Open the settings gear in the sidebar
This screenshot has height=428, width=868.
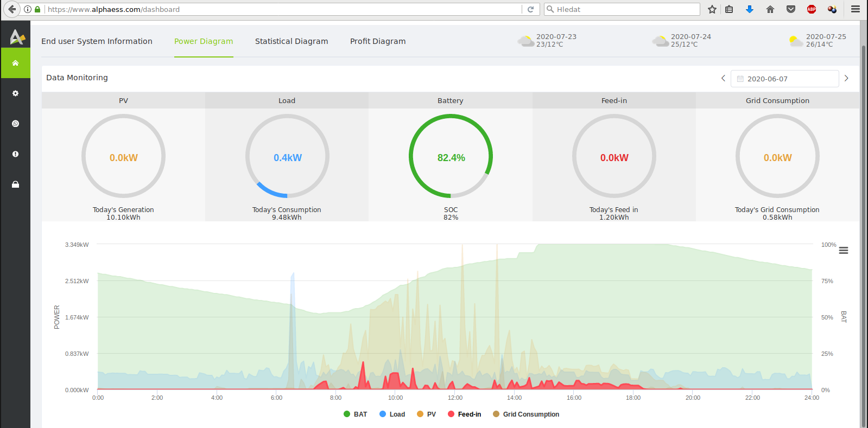(15, 93)
